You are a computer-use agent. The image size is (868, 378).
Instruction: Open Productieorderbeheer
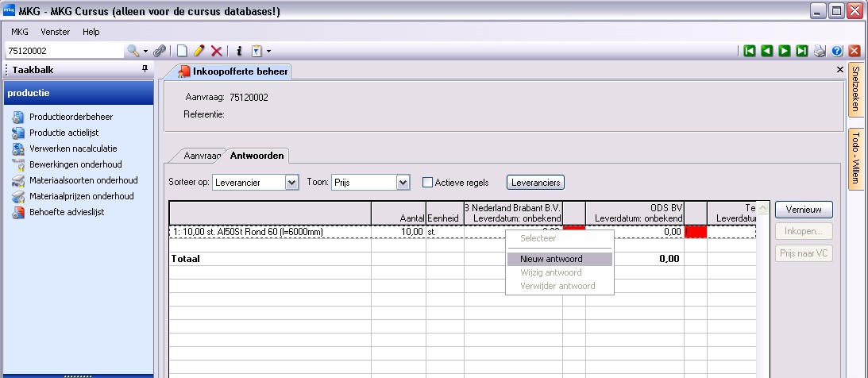click(x=71, y=117)
